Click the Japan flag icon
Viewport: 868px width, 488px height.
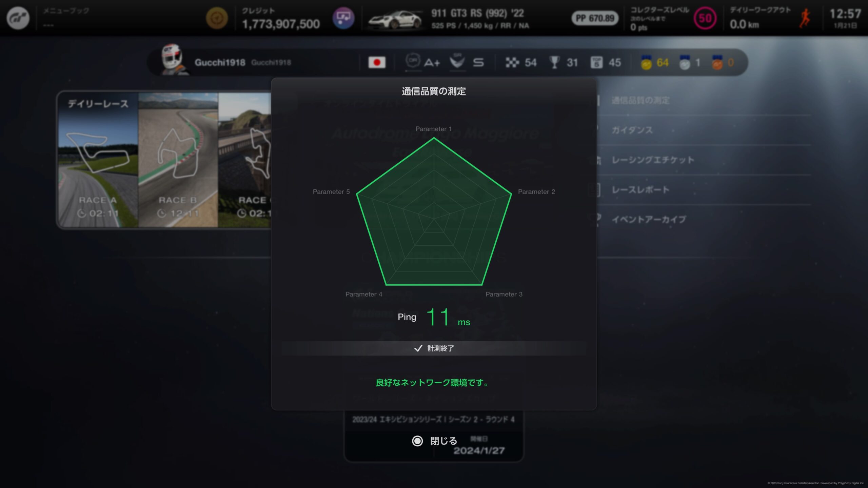[x=377, y=62]
